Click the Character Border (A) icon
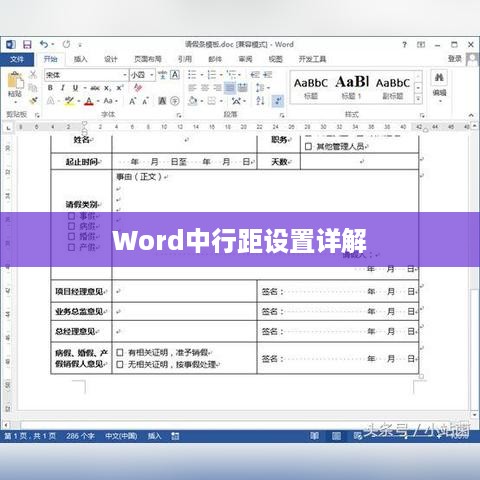480x480 pixels. click(175, 75)
